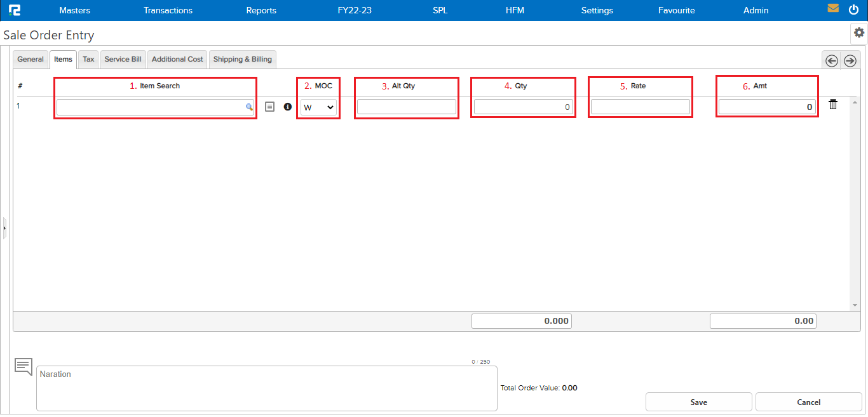Expand the left side panel handle

point(4,227)
